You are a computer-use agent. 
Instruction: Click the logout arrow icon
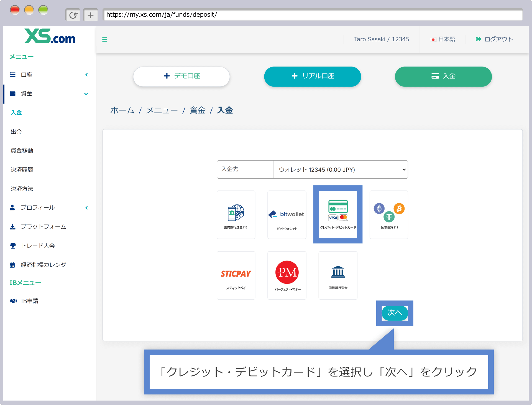tap(479, 39)
